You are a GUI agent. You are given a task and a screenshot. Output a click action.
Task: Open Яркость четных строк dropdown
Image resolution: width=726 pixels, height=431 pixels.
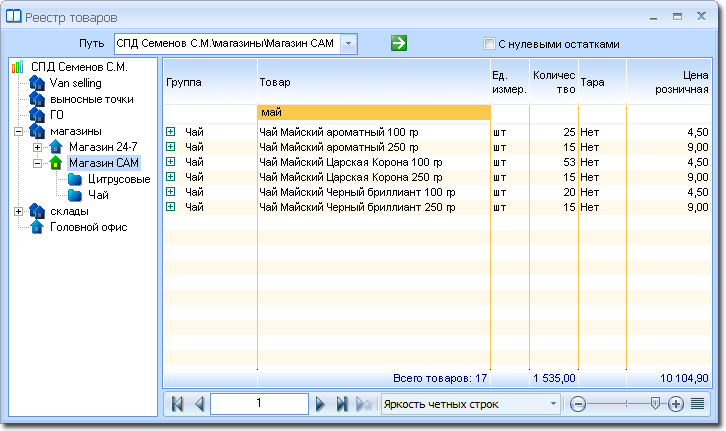[x=553, y=404]
